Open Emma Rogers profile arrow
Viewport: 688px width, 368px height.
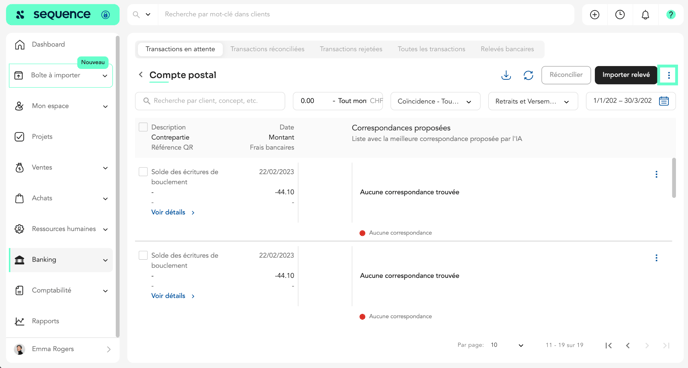tap(108, 350)
